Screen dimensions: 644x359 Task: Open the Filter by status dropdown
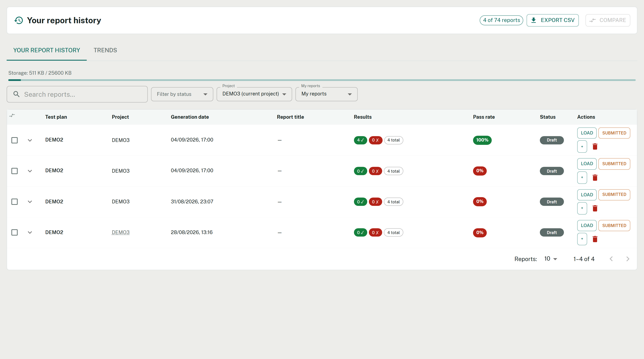coord(182,94)
